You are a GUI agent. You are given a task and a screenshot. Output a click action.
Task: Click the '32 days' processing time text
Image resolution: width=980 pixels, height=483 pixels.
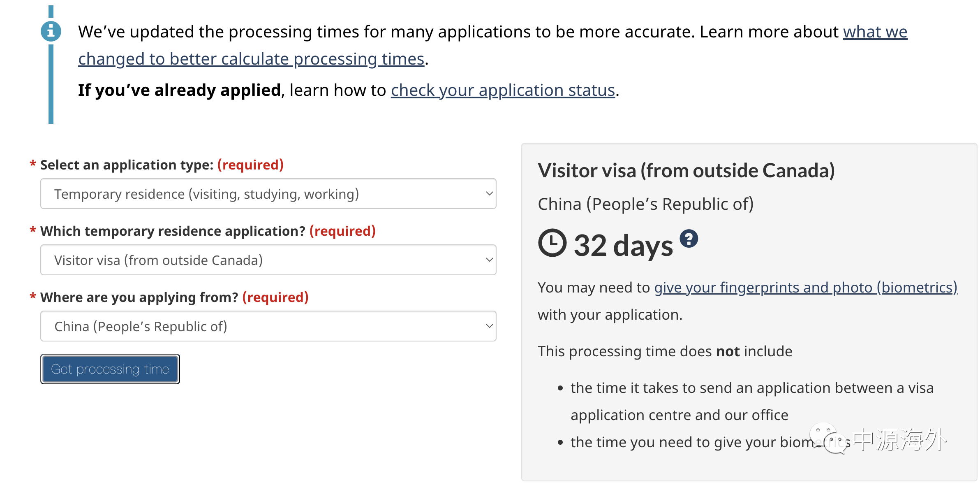coord(623,246)
